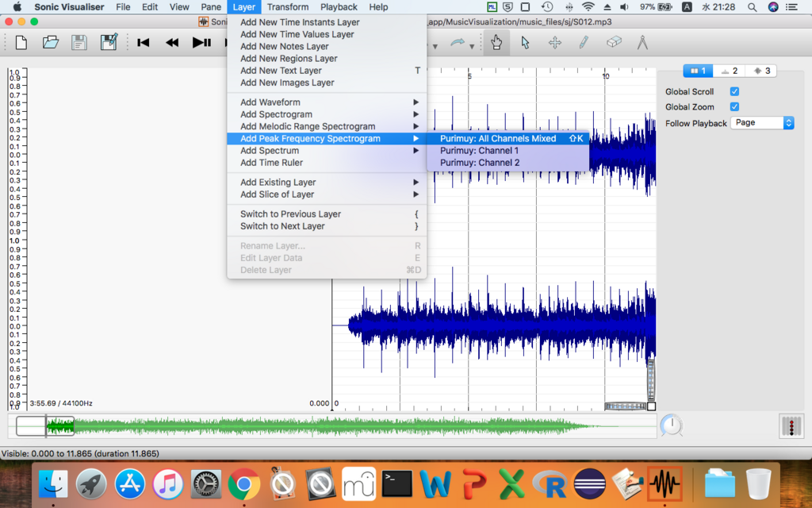Choose Purimuy: Channel 1

point(508,150)
